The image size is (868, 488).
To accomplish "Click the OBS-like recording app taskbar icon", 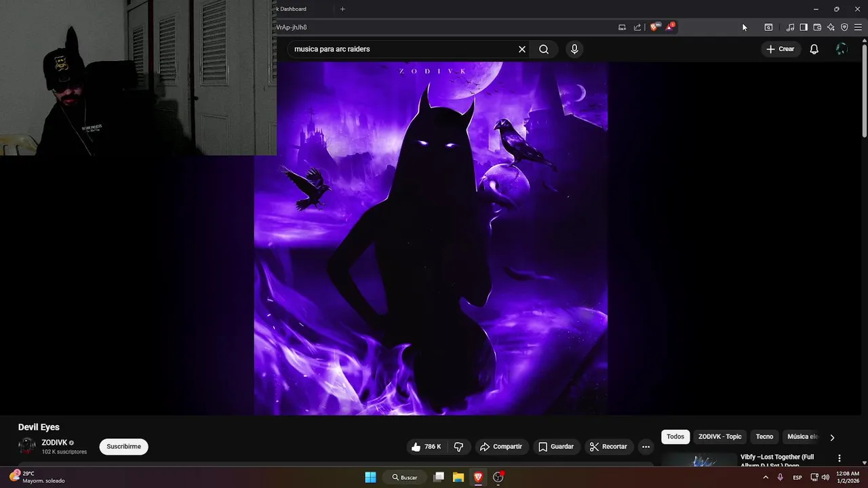I will [498, 477].
